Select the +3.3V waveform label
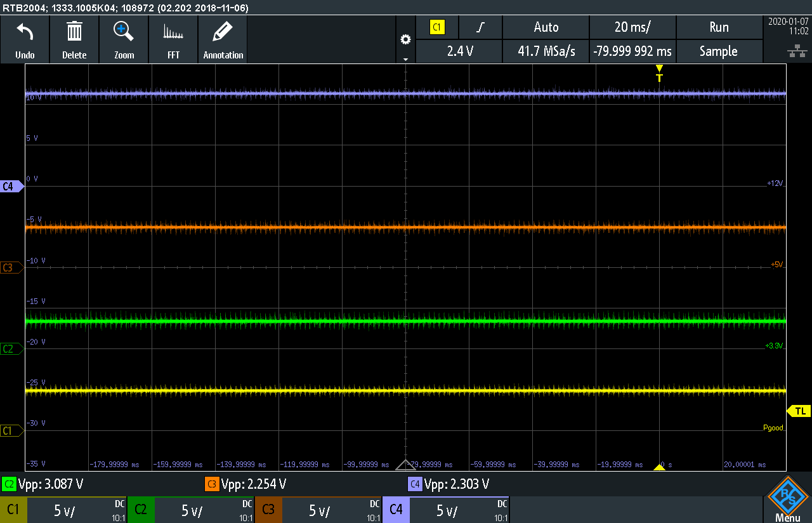812x523 pixels. (x=775, y=346)
